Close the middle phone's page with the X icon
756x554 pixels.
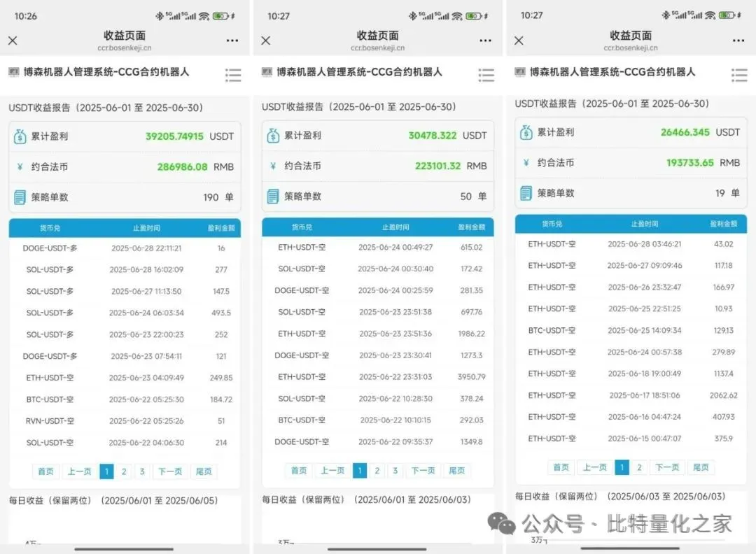[x=266, y=41]
